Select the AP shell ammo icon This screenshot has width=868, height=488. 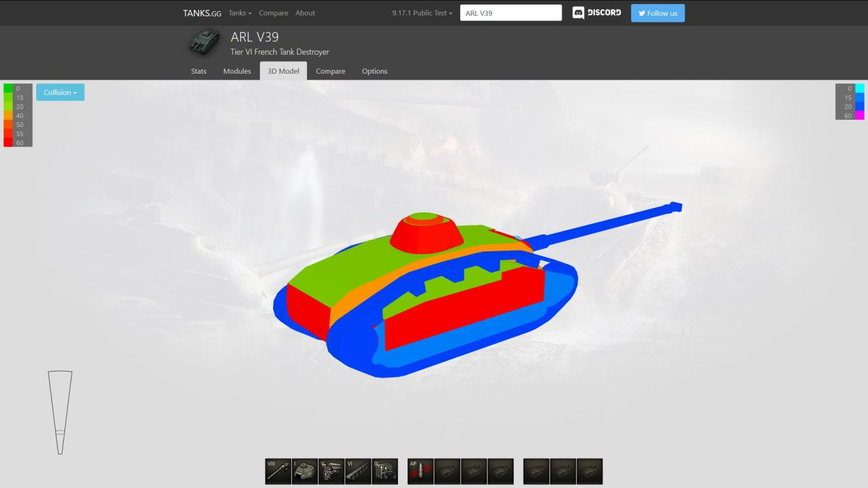[420, 472]
